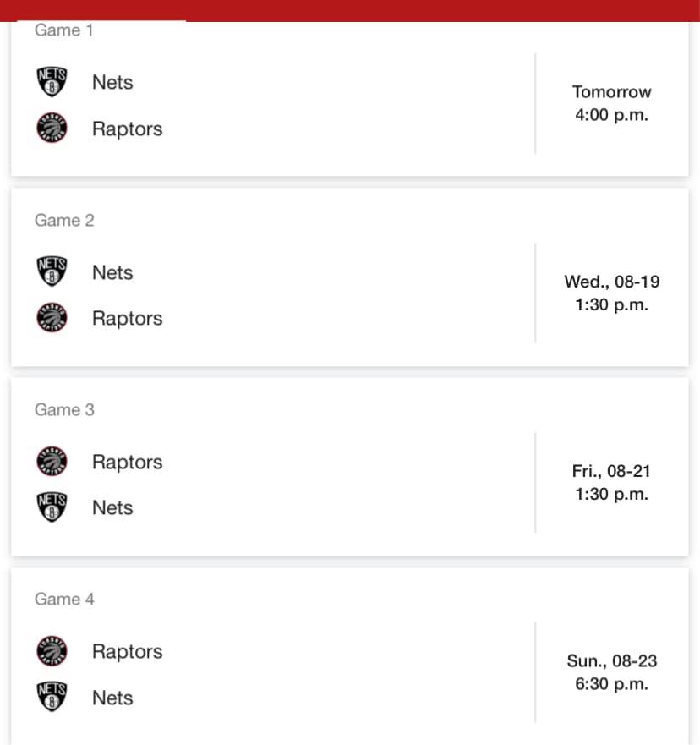
Task: Click the Nets logo in Game 4
Action: pyautogui.click(x=52, y=697)
